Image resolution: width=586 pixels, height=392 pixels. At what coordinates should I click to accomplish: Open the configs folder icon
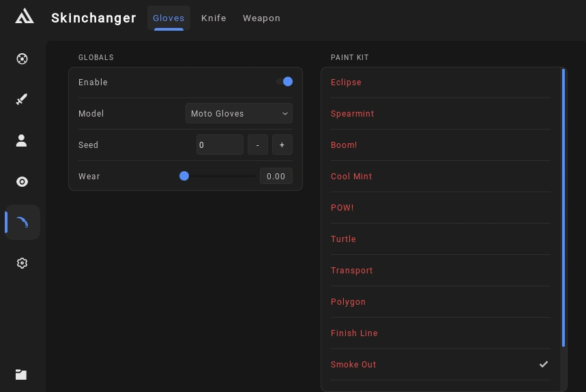coord(21,374)
